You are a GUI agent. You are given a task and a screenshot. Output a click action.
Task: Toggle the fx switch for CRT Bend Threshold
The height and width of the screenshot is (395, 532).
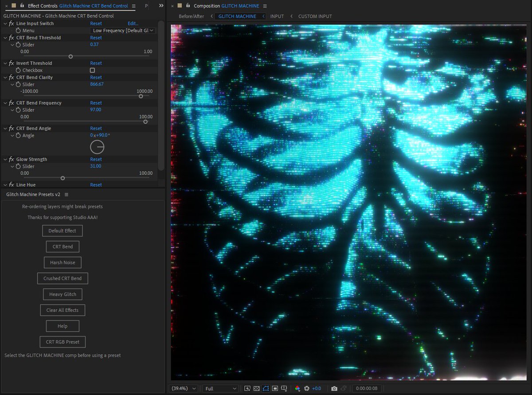coord(12,38)
